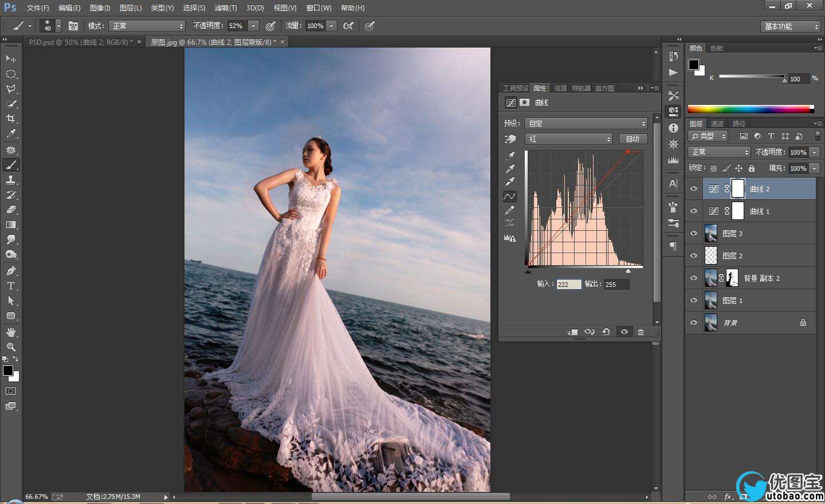The height and width of the screenshot is (504, 825).
Task: Open the 文件(F) menu
Action: [x=38, y=8]
